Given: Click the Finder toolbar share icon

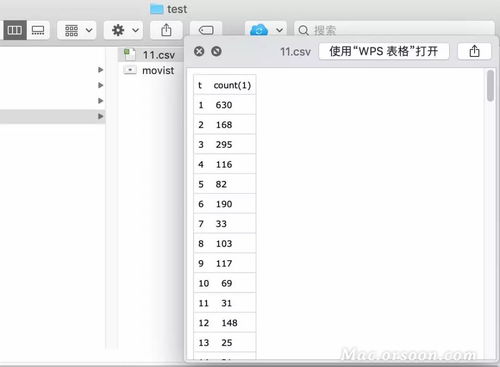Looking at the screenshot, I should point(166,30).
